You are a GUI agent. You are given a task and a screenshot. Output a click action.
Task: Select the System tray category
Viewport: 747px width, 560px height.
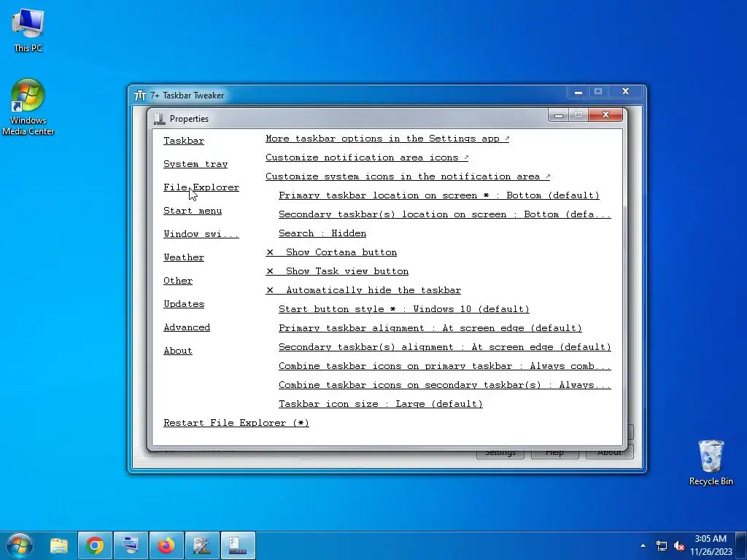pyautogui.click(x=196, y=164)
